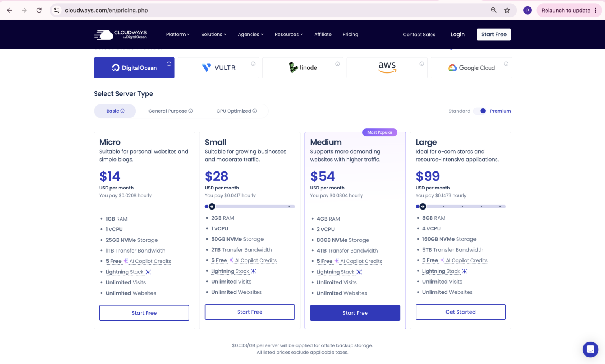Image resolution: width=605 pixels, height=364 pixels.
Task: Click the "You pay $0.0208 hourly" text
Action: click(x=125, y=195)
